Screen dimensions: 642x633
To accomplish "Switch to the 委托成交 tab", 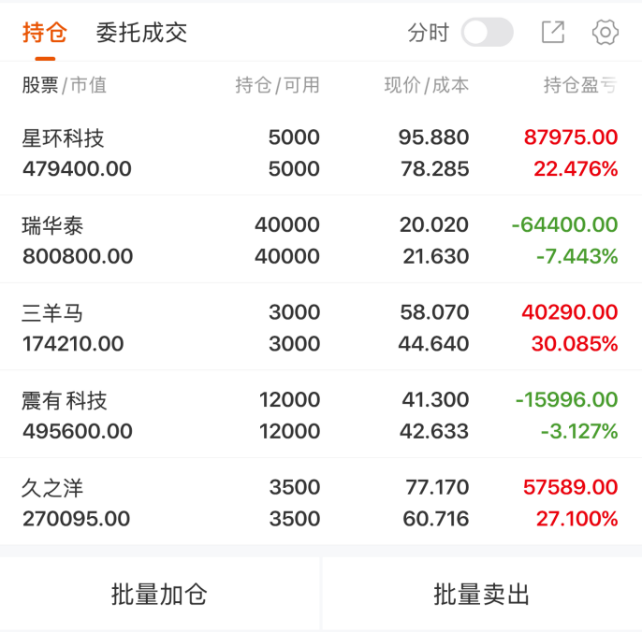I will click(141, 32).
